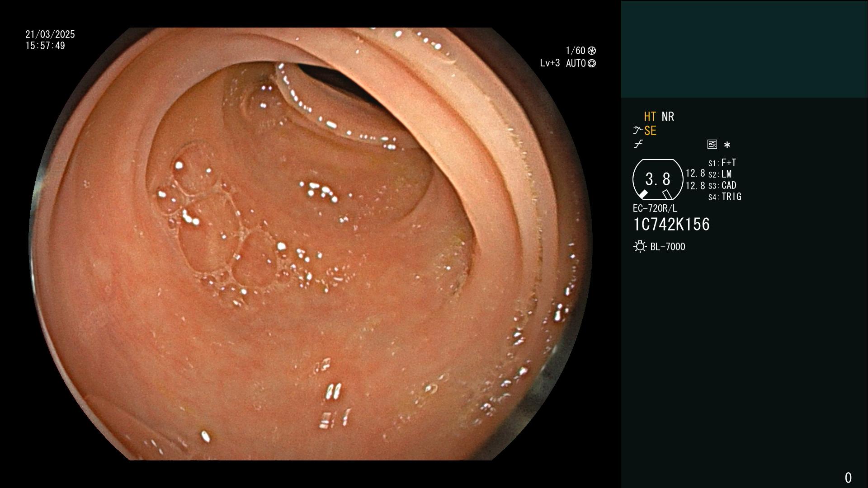Click the 1/60 shutter speed value
Image resolution: width=868 pixels, height=488 pixels.
(x=576, y=51)
